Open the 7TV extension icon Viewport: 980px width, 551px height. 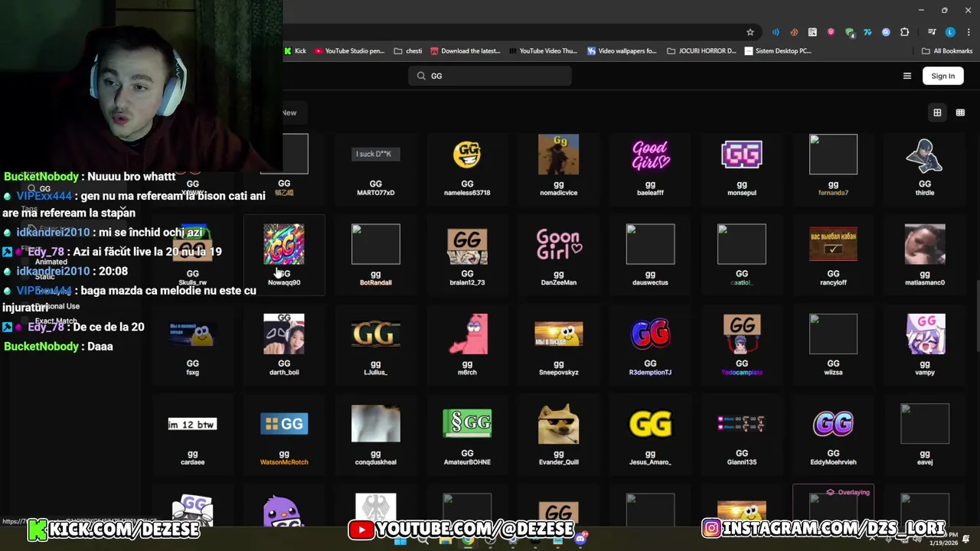867,32
